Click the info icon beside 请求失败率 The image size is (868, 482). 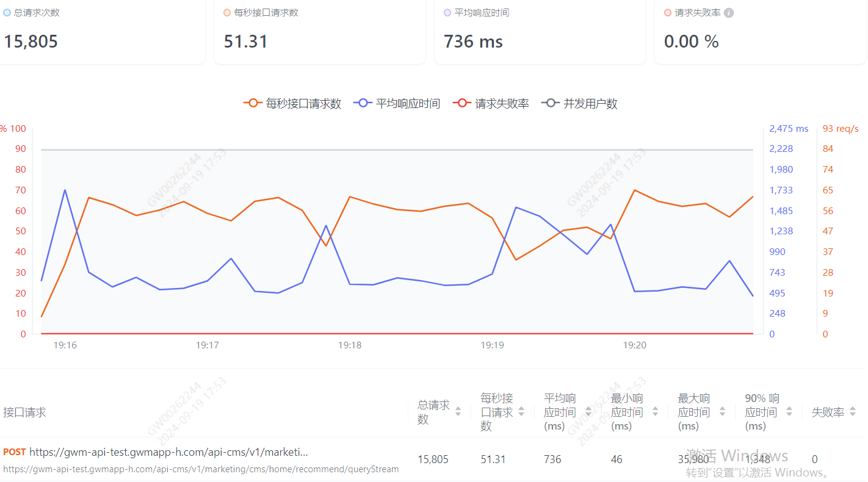728,13
